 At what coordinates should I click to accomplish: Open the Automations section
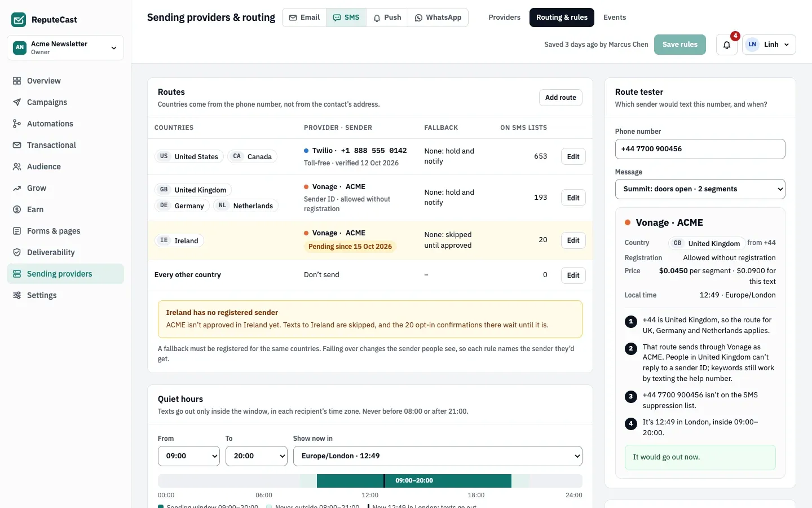pos(65,124)
